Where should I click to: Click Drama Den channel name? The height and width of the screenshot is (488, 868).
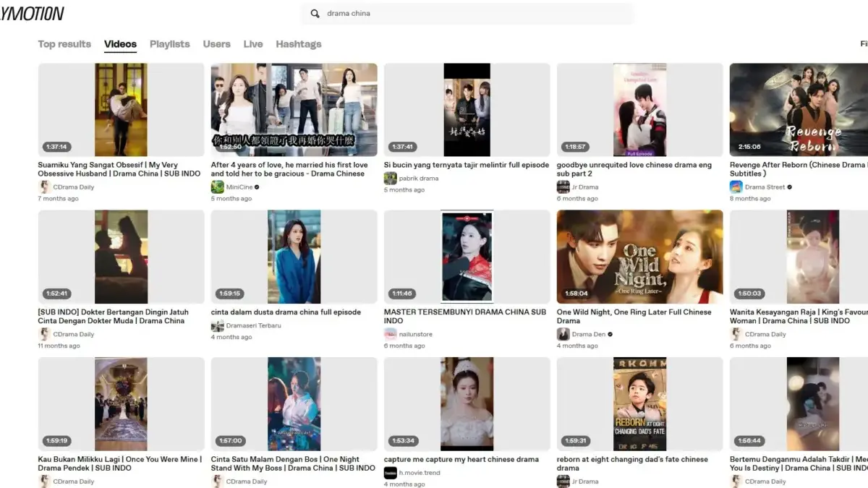click(589, 335)
